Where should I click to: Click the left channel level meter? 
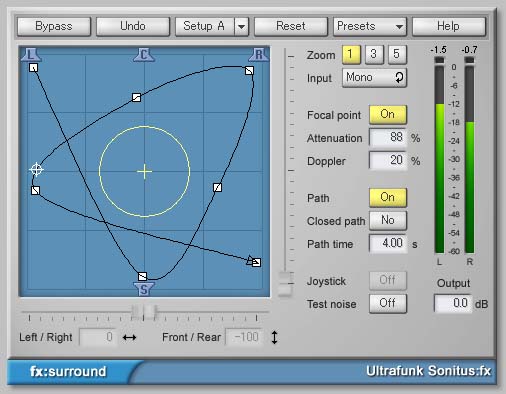coord(439,155)
